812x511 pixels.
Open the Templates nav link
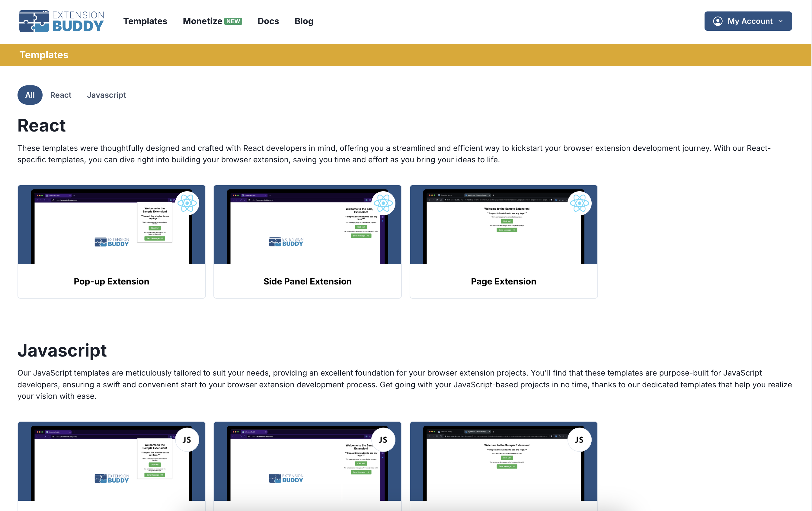pos(145,21)
